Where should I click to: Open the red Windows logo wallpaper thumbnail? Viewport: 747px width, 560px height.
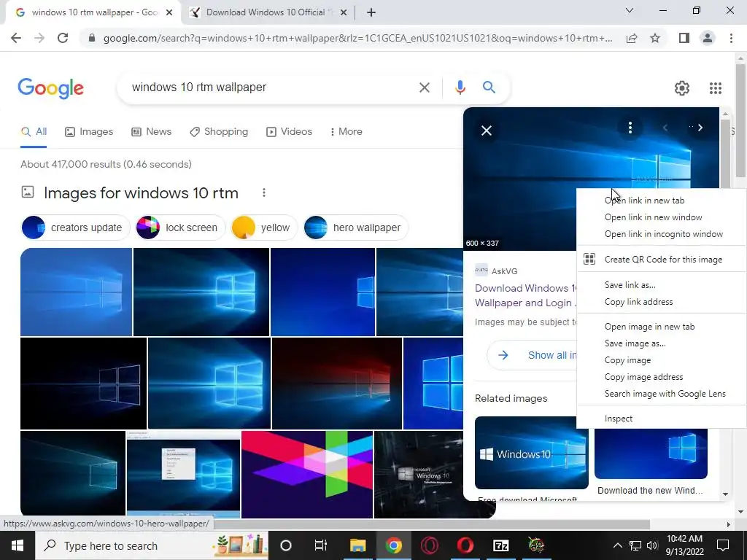click(x=337, y=384)
